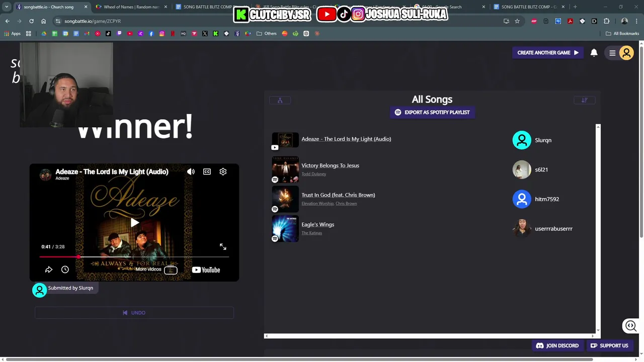
Task: Open TikTok bookmark in bookmarks bar
Action: pos(108,34)
